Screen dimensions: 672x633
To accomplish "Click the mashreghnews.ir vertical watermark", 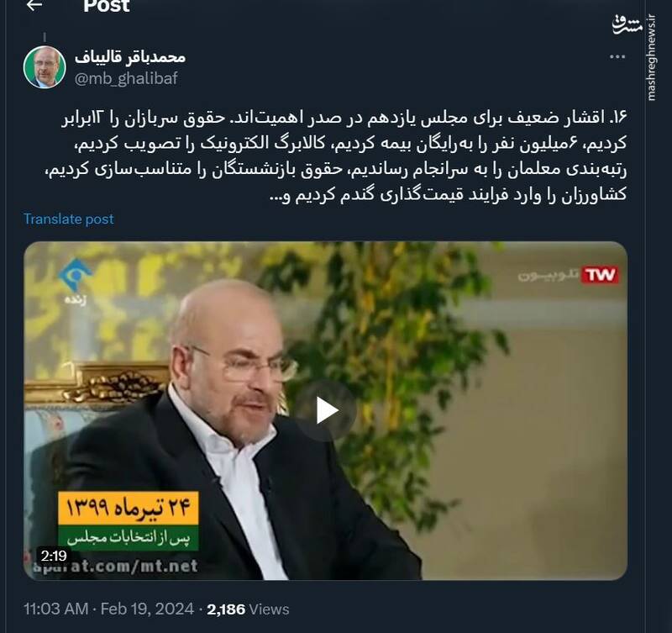I will 652,58.
